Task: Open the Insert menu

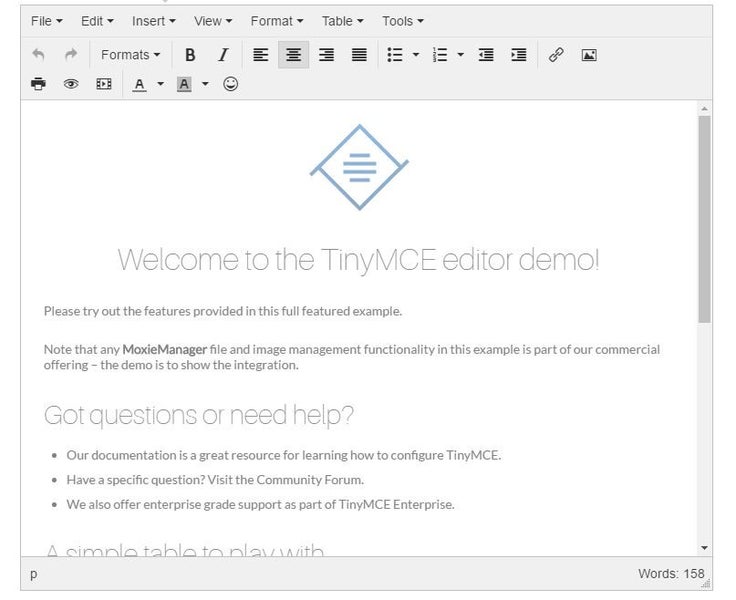Action: (x=153, y=21)
